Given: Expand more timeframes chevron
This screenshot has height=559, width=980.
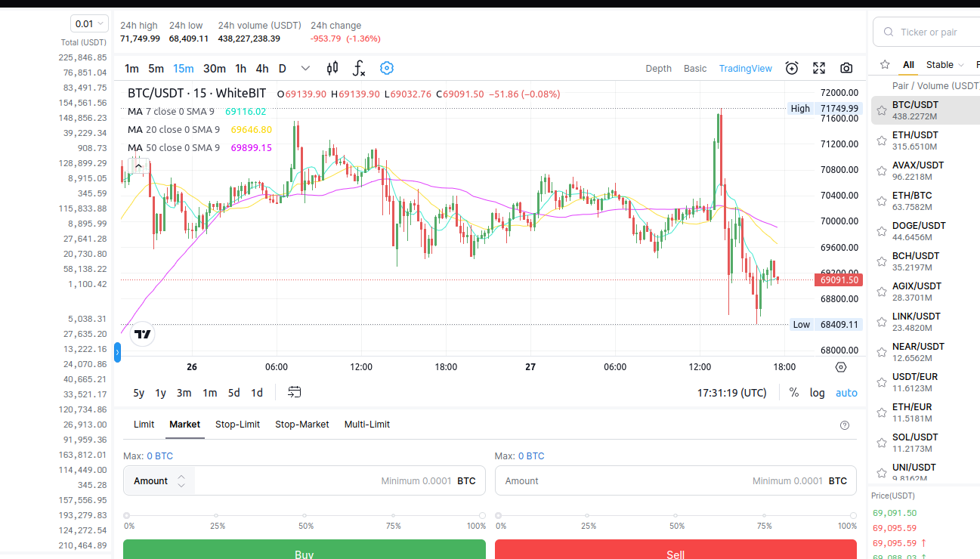Looking at the screenshot, I should [x=305, y=68].
